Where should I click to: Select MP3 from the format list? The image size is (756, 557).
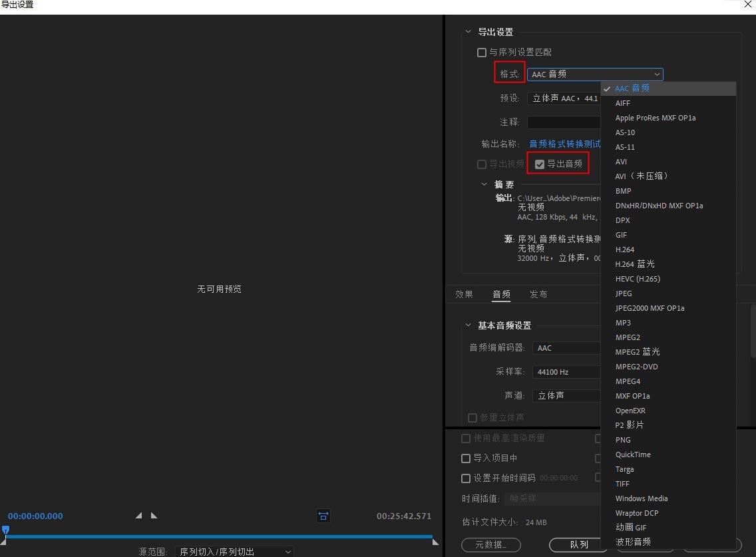click(x=623, y=323)
